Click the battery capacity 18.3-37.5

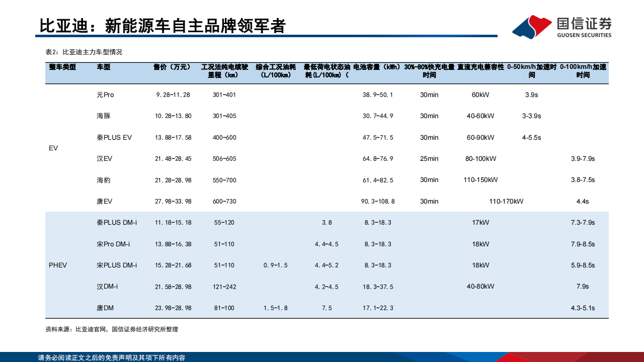coord(378,287)
